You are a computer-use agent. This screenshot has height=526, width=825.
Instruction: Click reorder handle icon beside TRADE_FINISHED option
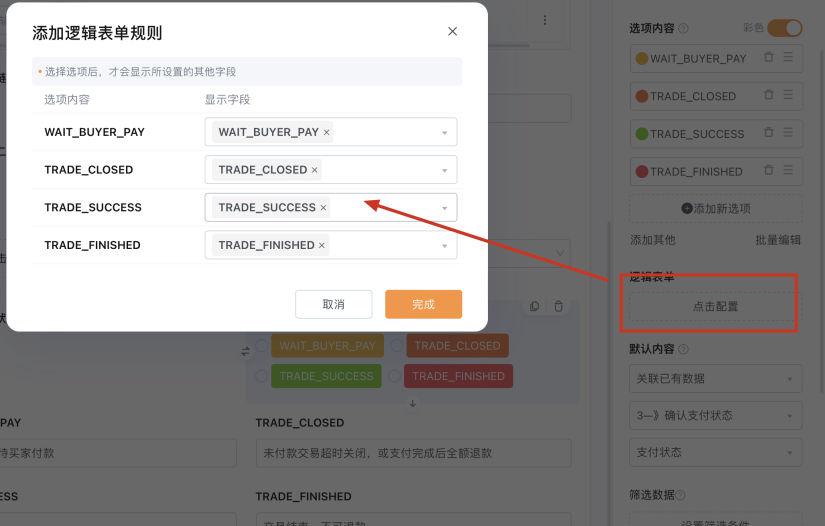tap(788, 170)
